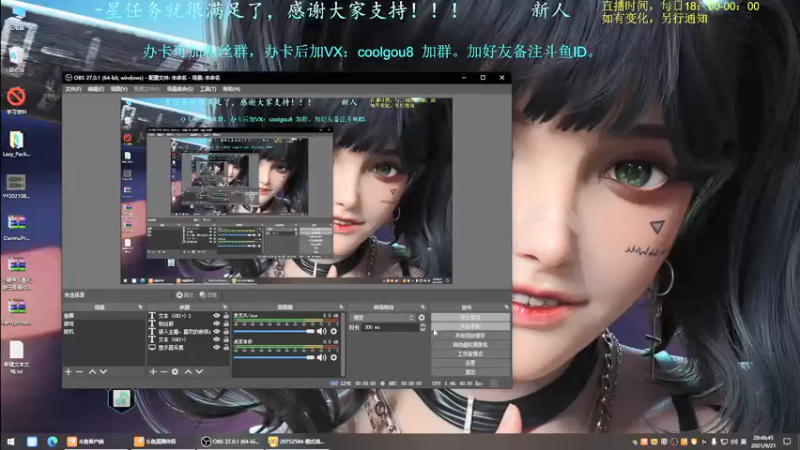Open the 渐变 transition type dropdown

pos(382,317)
